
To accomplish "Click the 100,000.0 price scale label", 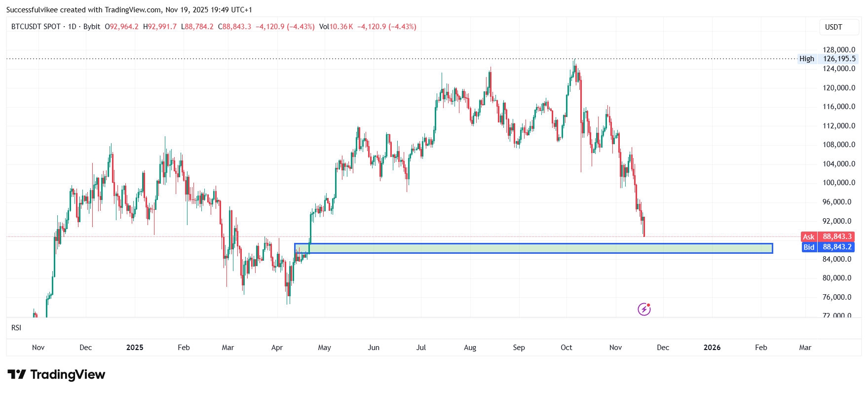I will (839, 183).
